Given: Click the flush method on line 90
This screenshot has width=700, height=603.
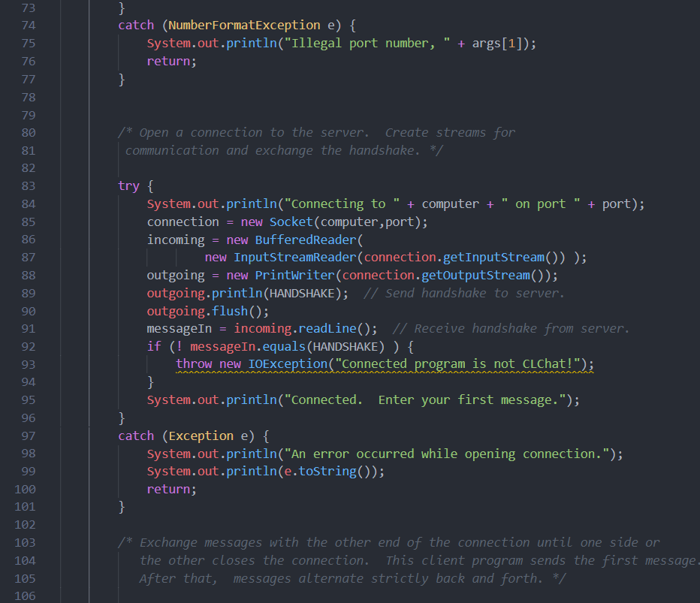Looking at the screenshot, I should [230, 311].
